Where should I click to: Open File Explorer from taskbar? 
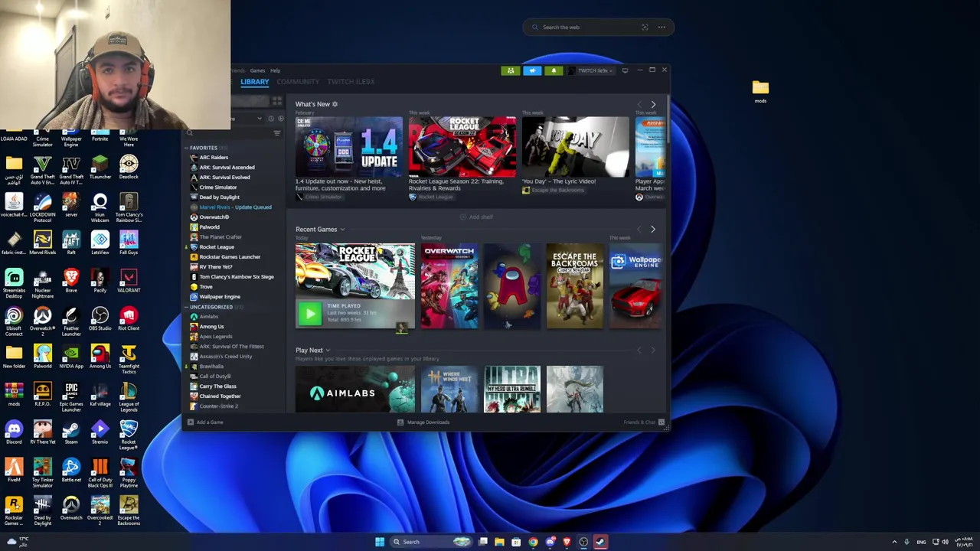click(499, 542)
